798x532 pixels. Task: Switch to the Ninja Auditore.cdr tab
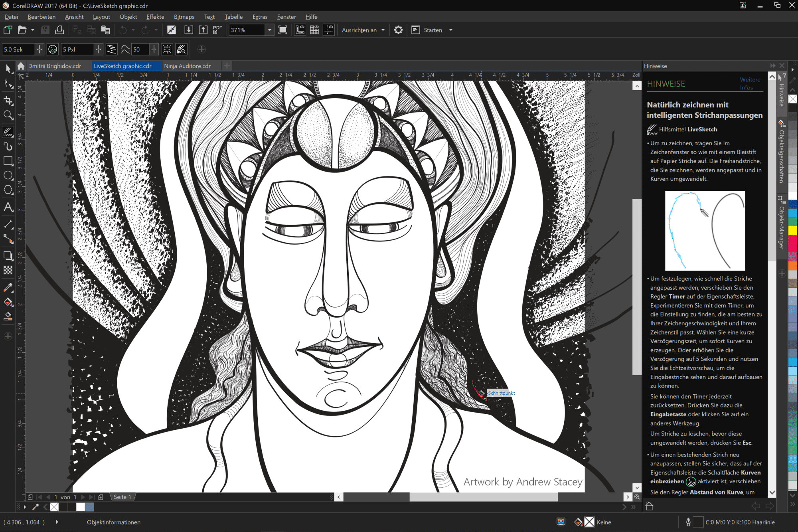tap(188, 66)
